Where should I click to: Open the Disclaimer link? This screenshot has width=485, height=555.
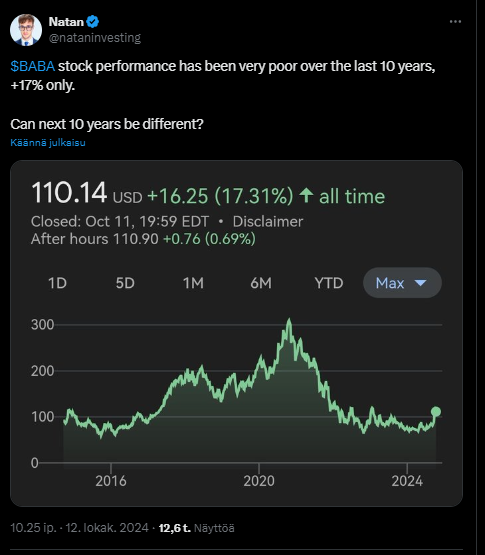click(x=268, y=222)
